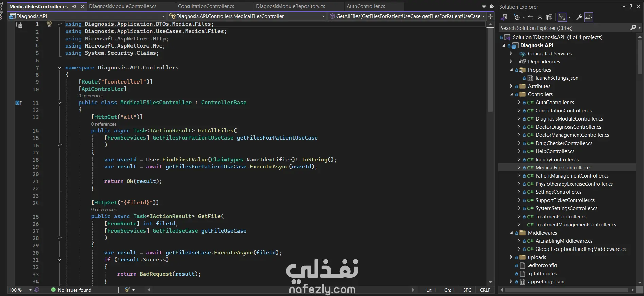The width and height of the screenshot is (644, 296).
Task: Open Properties via the wrench icon
Action: click(579, 17)
